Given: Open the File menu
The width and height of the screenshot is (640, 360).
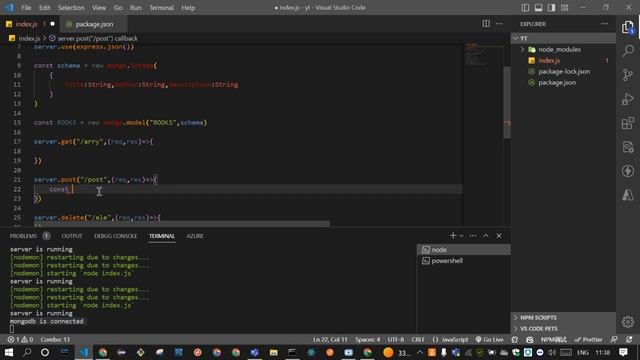Looking at the screenshot, I should click(x=26, y=8).
